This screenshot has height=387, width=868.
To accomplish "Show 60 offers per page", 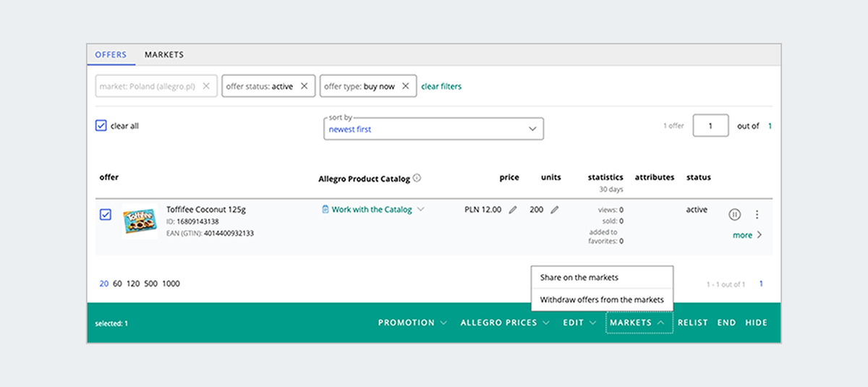I will [x=118, y=284].
